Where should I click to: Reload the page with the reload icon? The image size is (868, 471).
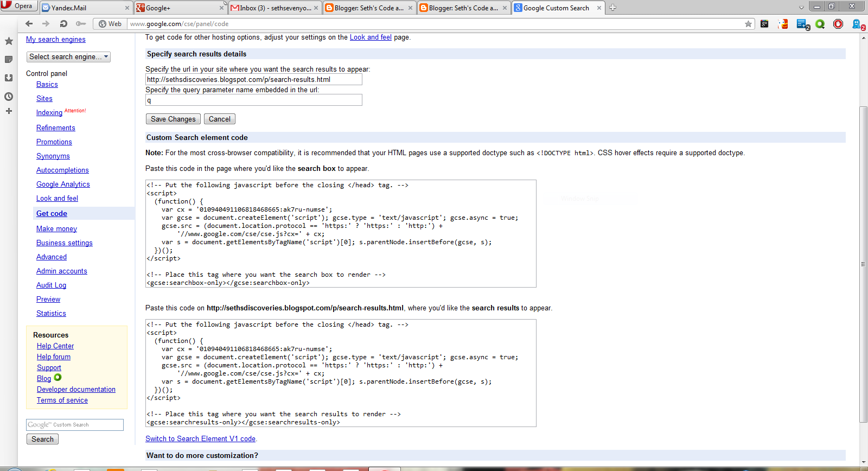63,24
